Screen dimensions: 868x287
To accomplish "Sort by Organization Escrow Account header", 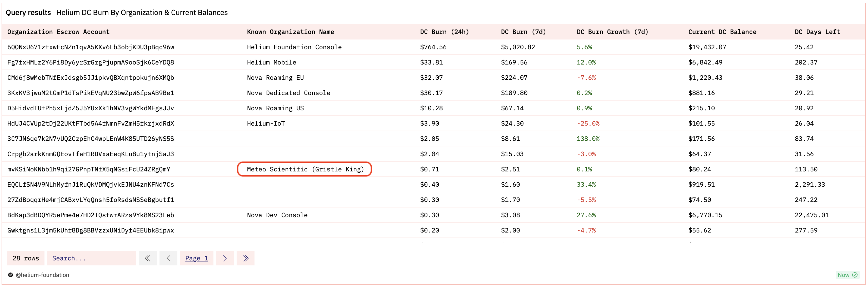I will coord(58,32).
